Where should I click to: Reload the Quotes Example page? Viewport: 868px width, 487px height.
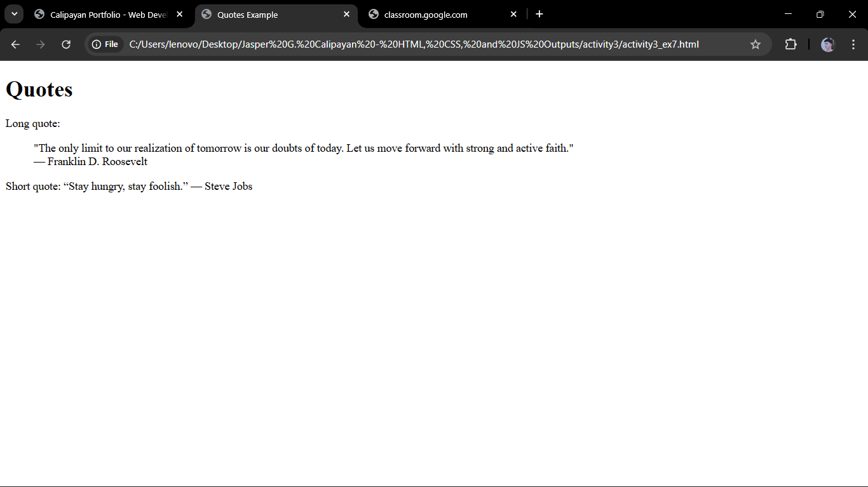point(66,44)
